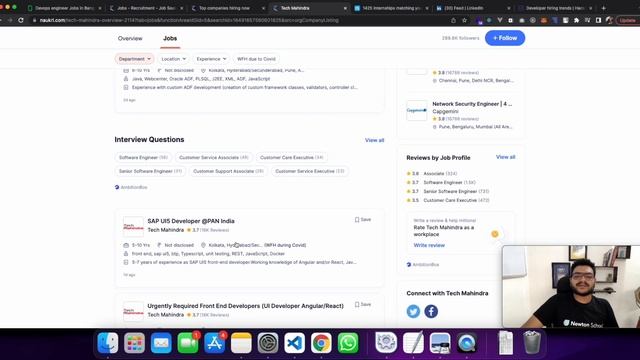
Task: Open the Chrome extensions puzzle icon
Action: pos(576,20)
